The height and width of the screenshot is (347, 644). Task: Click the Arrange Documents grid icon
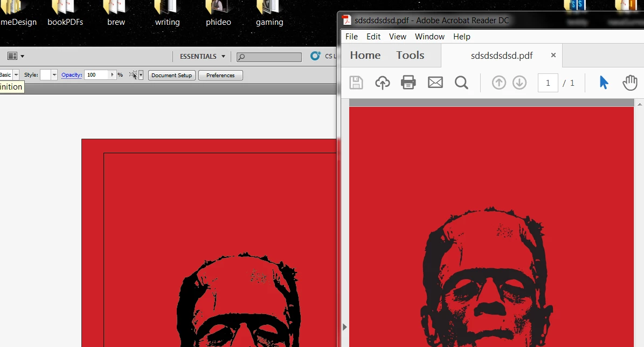(12, 56)
